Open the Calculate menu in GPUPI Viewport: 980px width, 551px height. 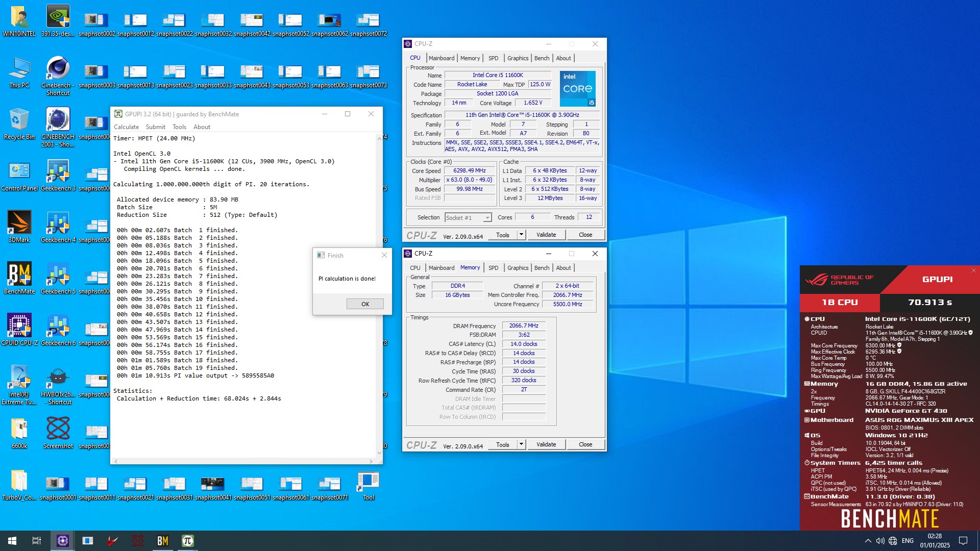click(126, 127)
